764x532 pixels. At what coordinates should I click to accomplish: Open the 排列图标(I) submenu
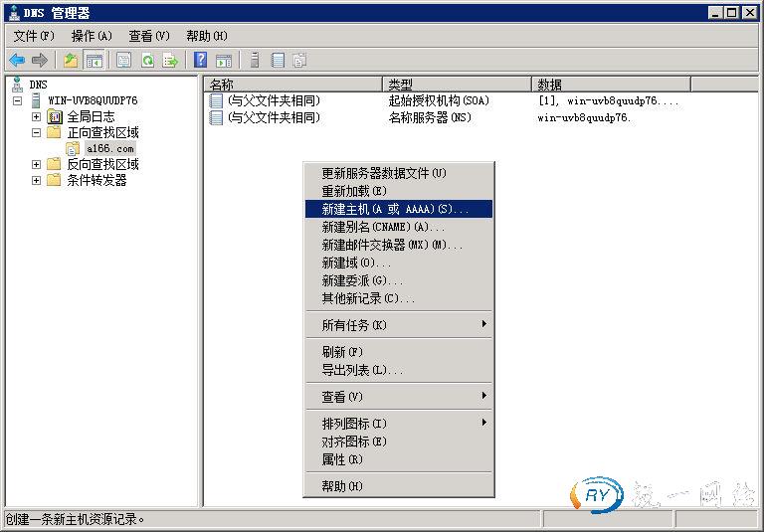click(399, 424)
